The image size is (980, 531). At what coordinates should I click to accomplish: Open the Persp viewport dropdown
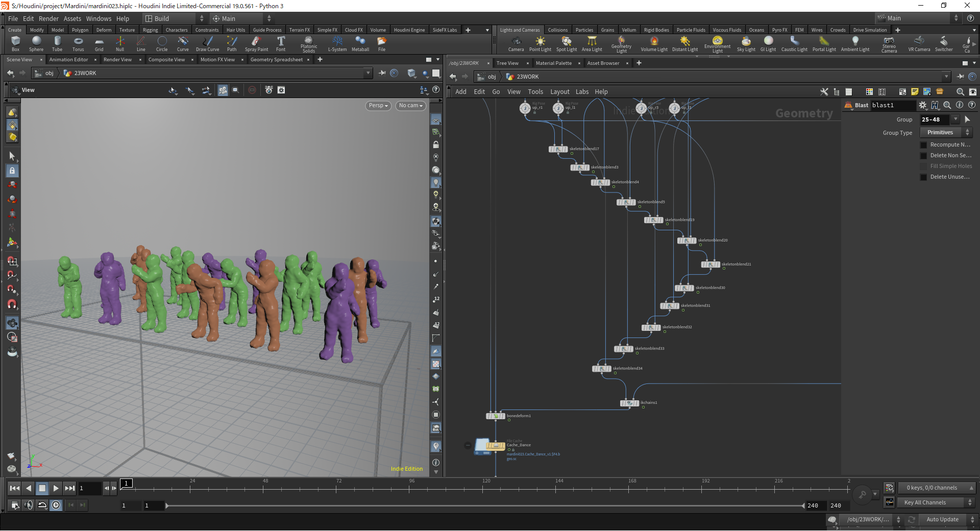[378, 106]
